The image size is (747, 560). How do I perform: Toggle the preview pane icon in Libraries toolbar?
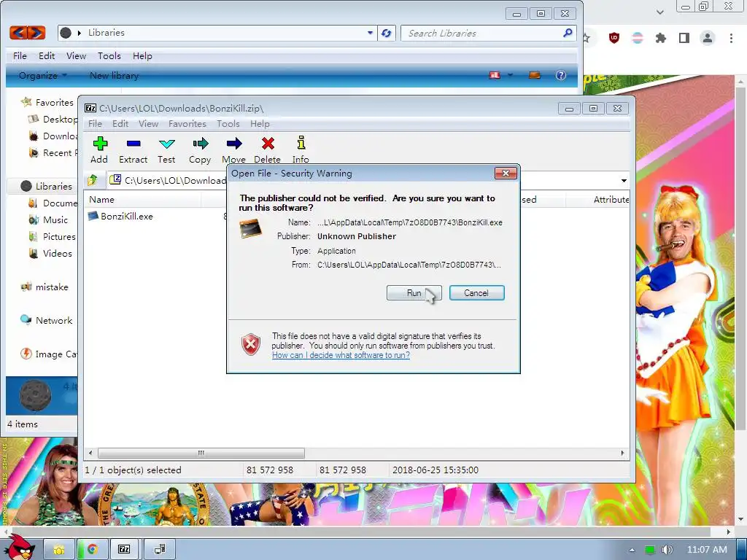click(535, 75)
